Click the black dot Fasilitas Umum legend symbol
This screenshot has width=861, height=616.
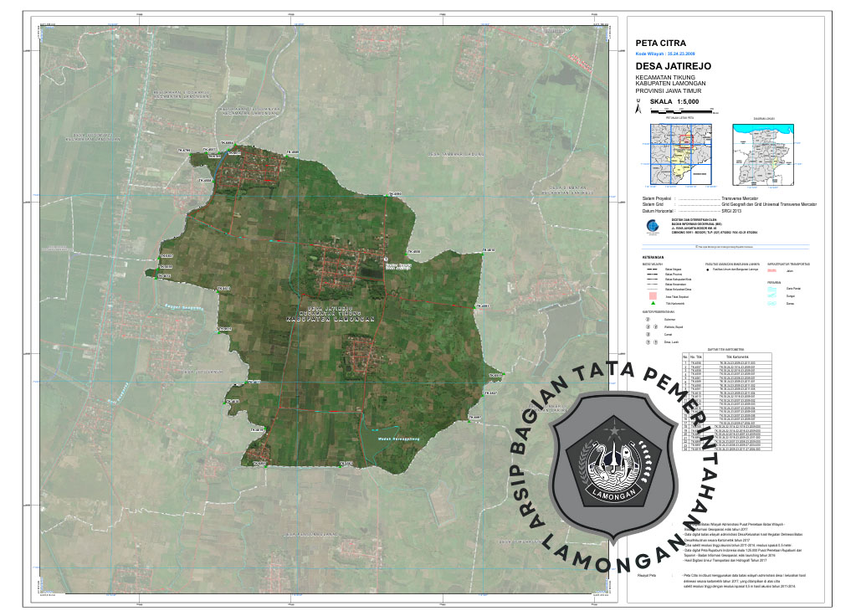click(707, 270)
